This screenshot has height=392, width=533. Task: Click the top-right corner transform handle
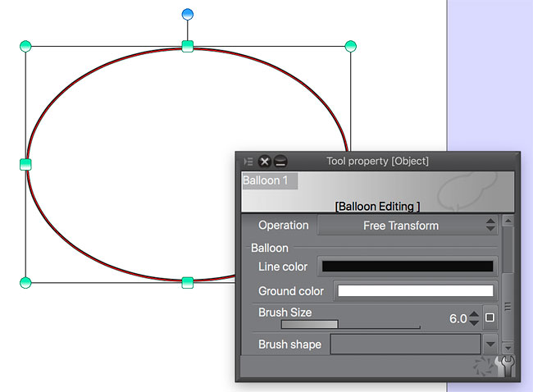point(350,46)
